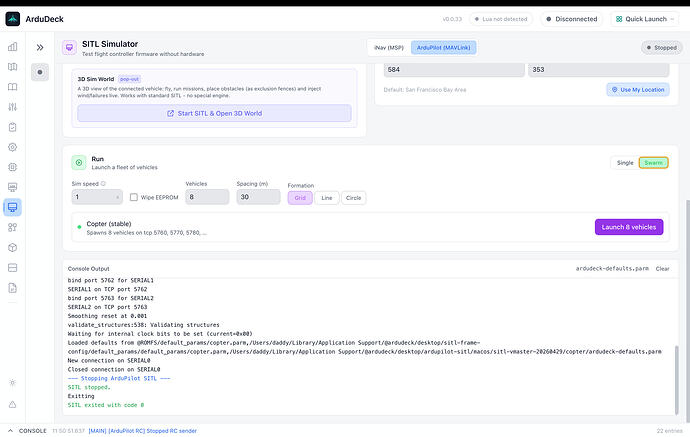
Task: Click the active SITL simulator monitor icon
Action: [12, 207]
